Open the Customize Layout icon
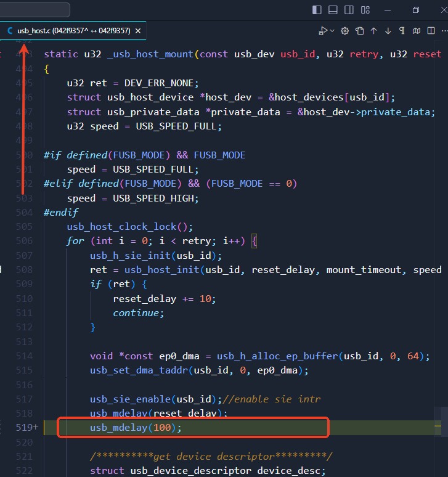The height and width of the screenshot is (477, 448). pyautogui.click(x=365, y=10)
